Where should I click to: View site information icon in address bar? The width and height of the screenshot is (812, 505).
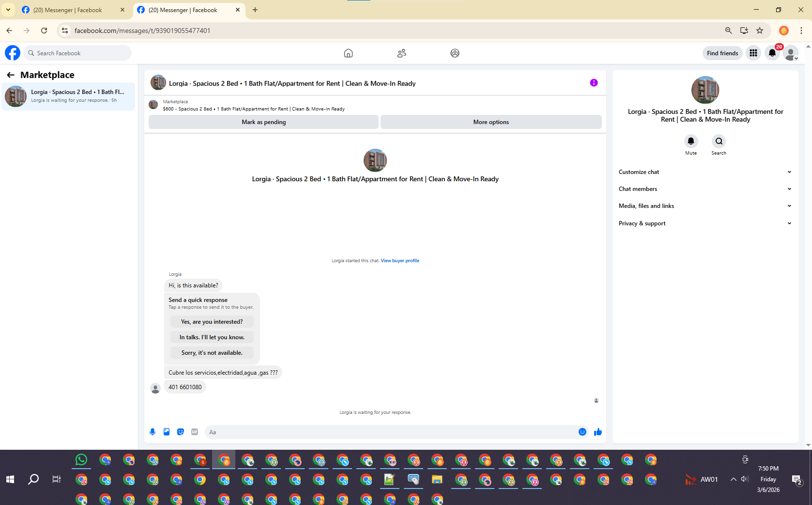64,31
